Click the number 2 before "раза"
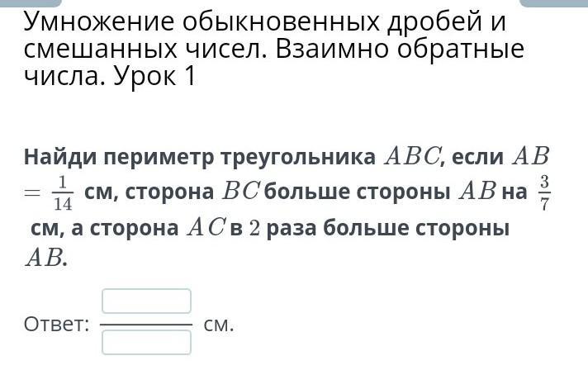 point(254,228)
